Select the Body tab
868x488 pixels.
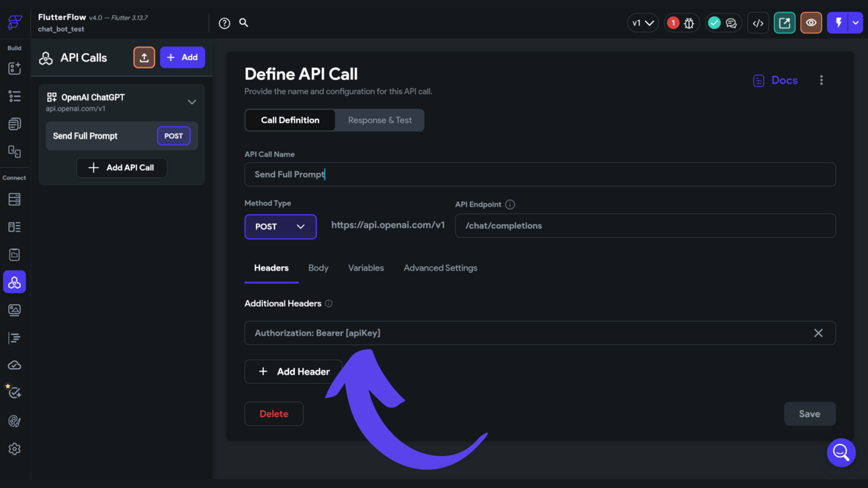click(318, 269)
